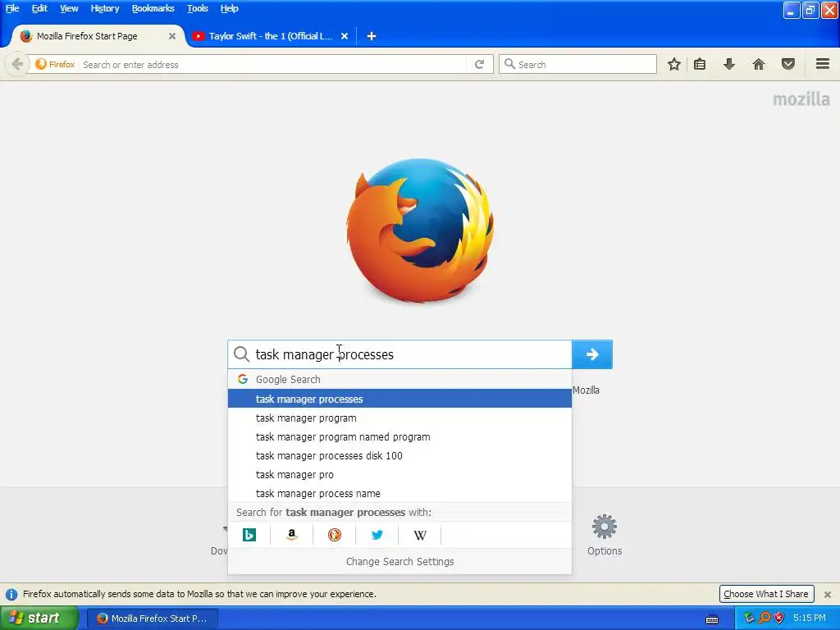Select suggestion task manager program named program

pyautogui.click(x=399, y=436)
